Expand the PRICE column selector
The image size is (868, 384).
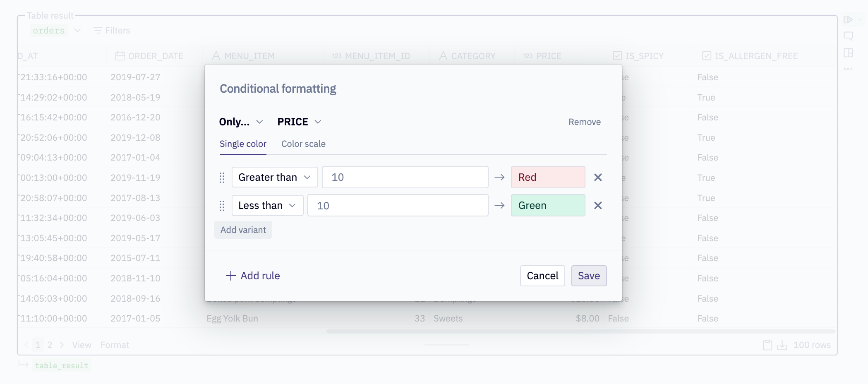point(299,122)
